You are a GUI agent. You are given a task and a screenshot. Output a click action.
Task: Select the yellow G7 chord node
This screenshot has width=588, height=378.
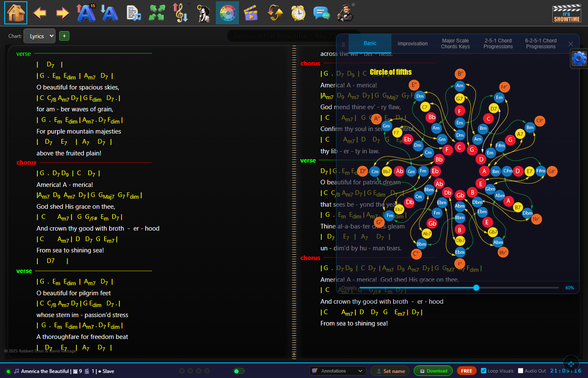(x=459, y=99)
